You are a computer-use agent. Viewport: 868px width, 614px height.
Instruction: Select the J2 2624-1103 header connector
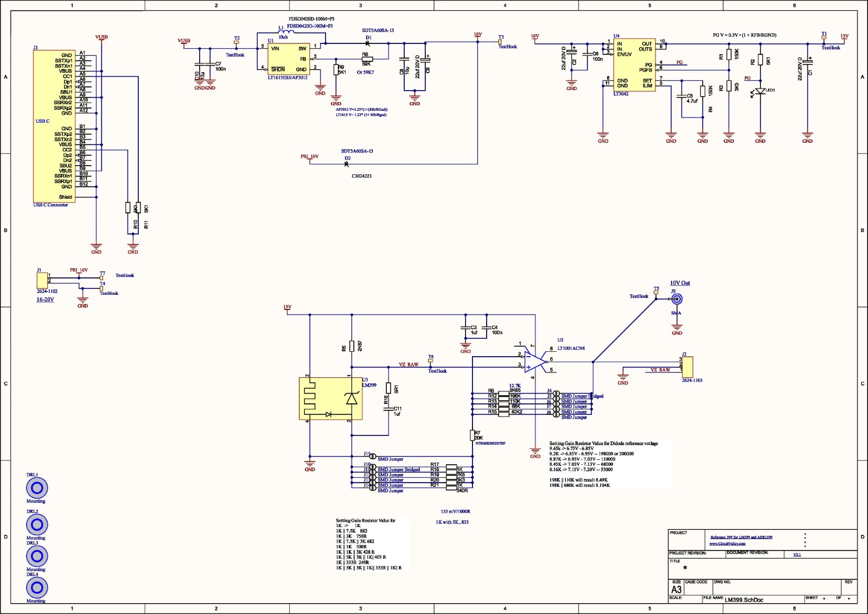point(687,366)
